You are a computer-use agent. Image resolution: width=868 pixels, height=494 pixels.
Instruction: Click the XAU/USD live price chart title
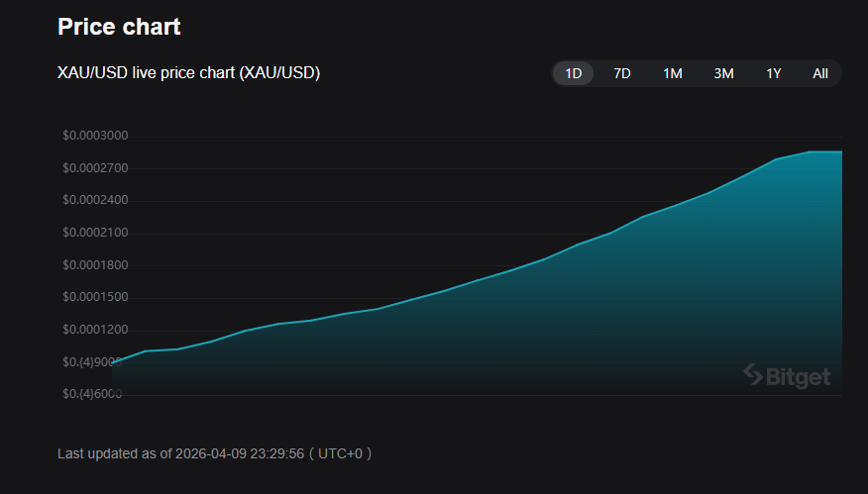coord(189,73)
